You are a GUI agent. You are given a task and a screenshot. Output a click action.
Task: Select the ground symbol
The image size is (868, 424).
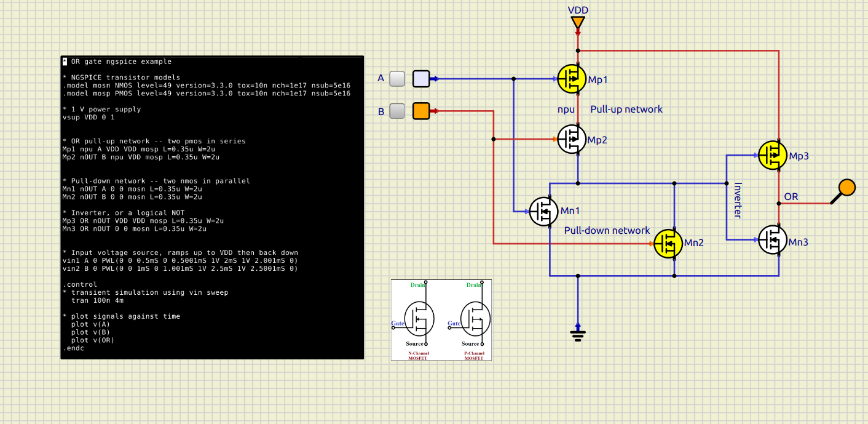[x=577, y=334]
